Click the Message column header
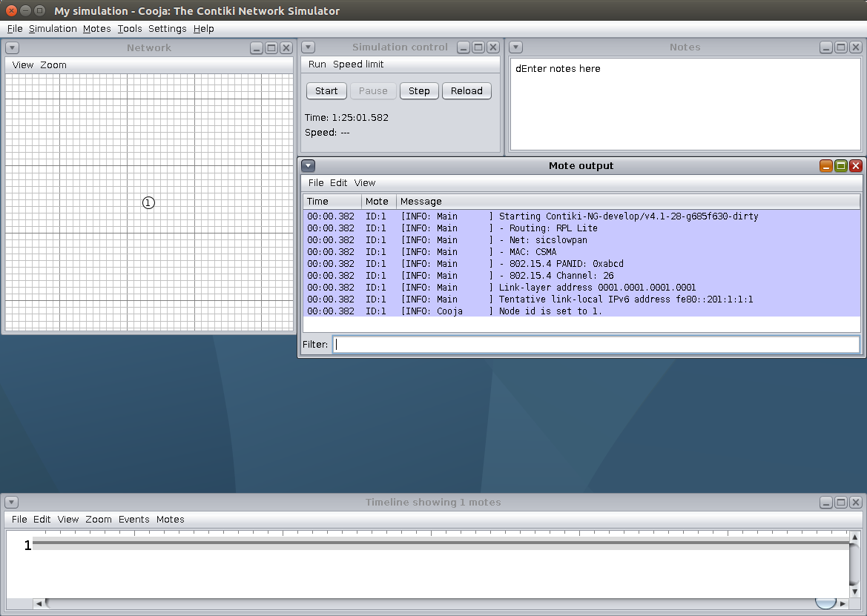Image resolution: width=867 pixels, height=616 pixels. 628,202
